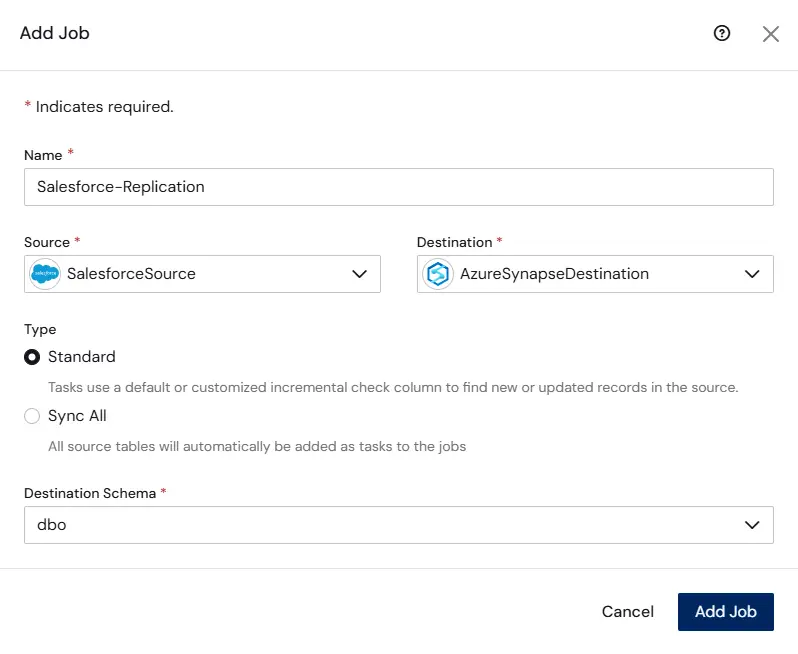
Task: Click the AzureSynapseDestination selected value text
Action: 554,274
